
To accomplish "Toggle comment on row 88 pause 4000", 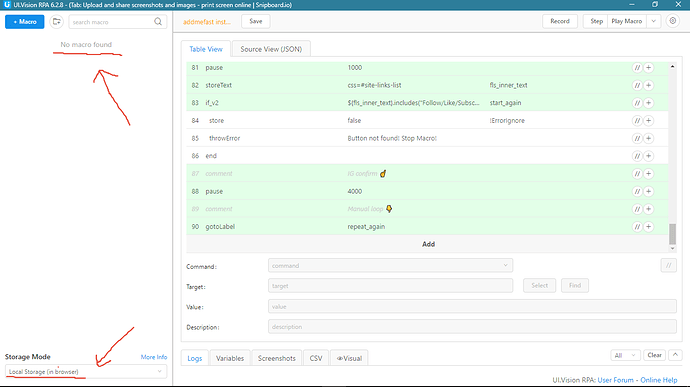I will (x=637, y=192).
